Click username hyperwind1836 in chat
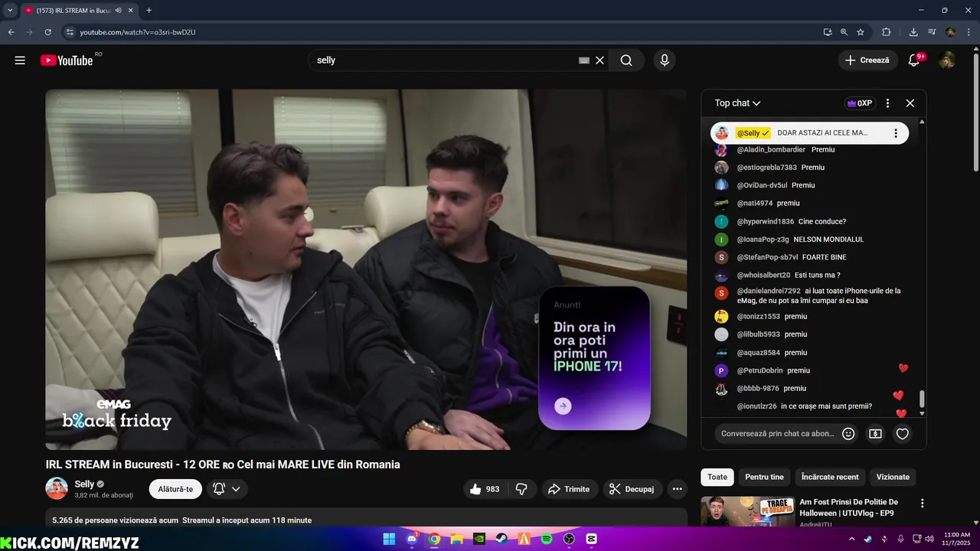This screenshot has height=551, width=980. tap(766, 221)
